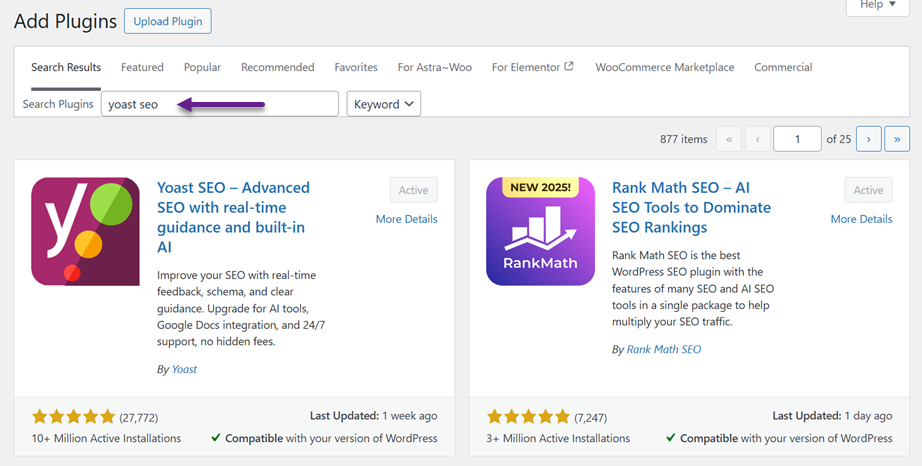
Task: Expand the Help dropdown
Action: pos(878,5)
